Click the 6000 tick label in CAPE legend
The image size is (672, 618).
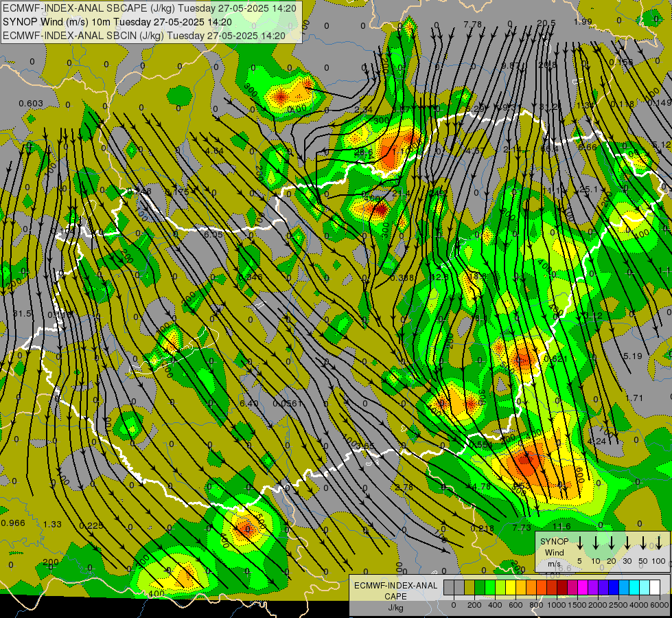click(660, 605)
